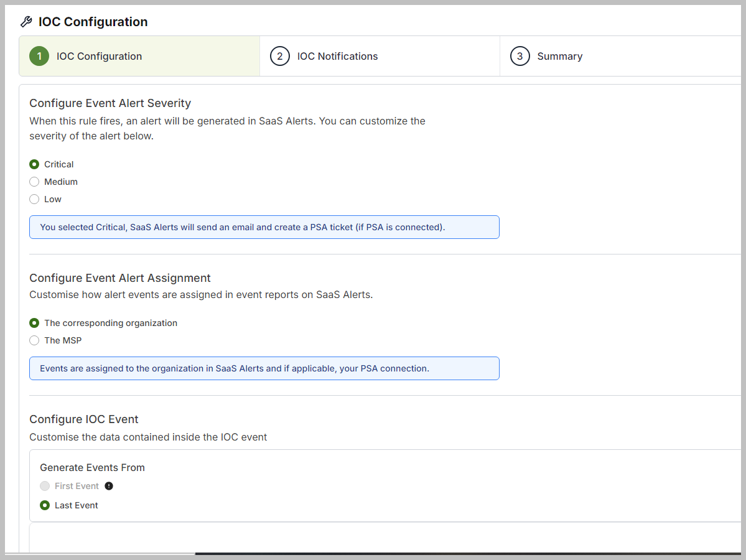Image resolution: width=746 pixels, height=560 pixels.
Task: Pick the disabled First Event radio option
Action: [x=45, y=486]
